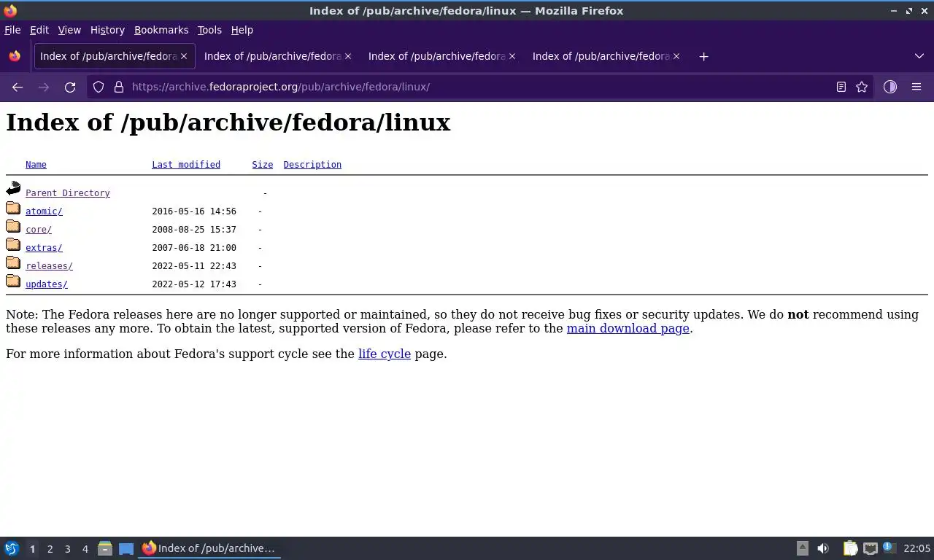
Task: Open the Bookmarks menu
Action: click(x=161, y=30)
